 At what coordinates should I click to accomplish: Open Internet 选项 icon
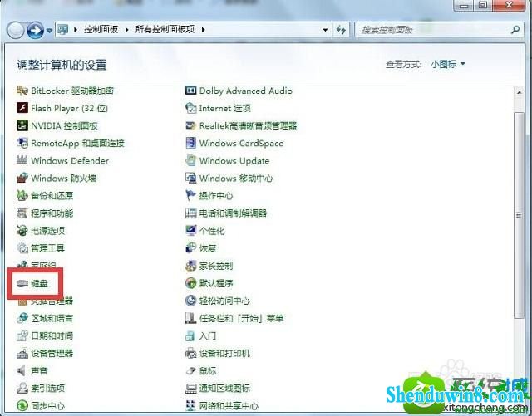click(190, 108)
